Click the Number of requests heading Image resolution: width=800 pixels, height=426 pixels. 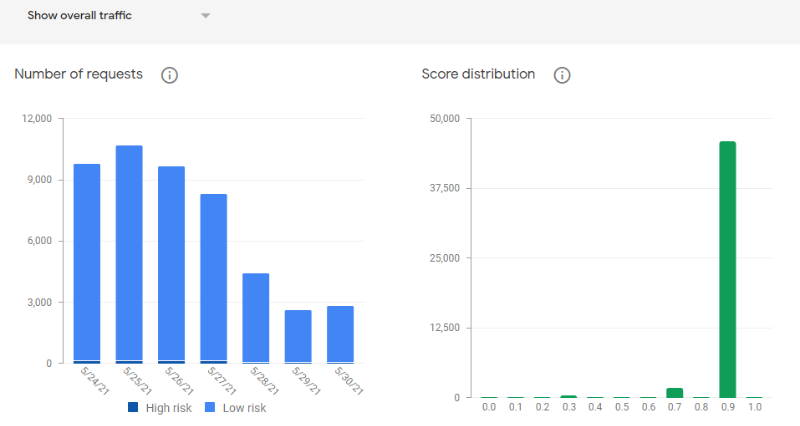78,75
